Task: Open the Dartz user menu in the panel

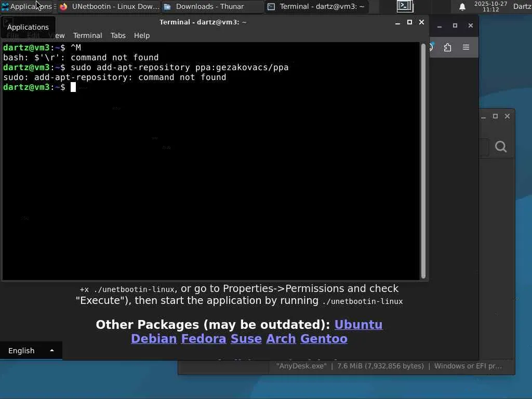Action: point(522,6)
